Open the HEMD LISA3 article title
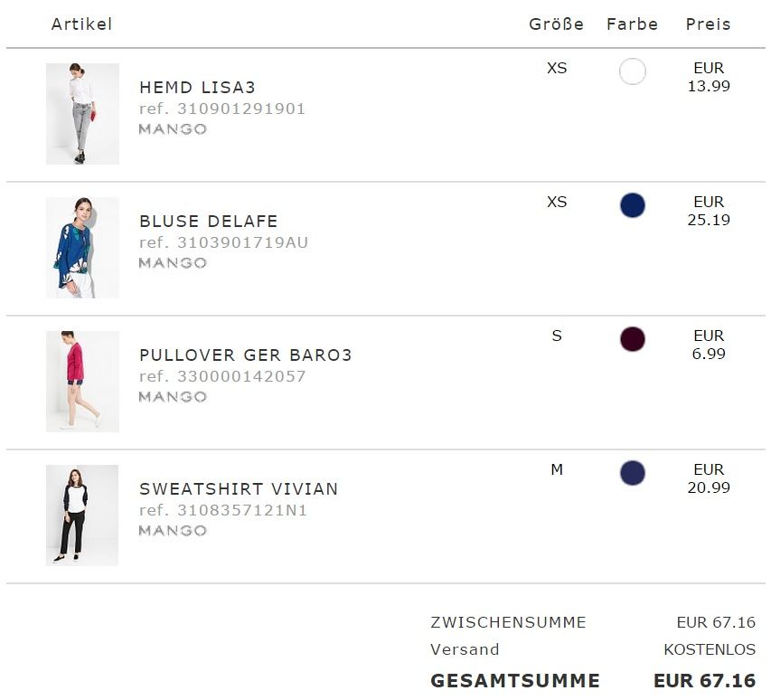The image size is (771, 700). [197, 88]
